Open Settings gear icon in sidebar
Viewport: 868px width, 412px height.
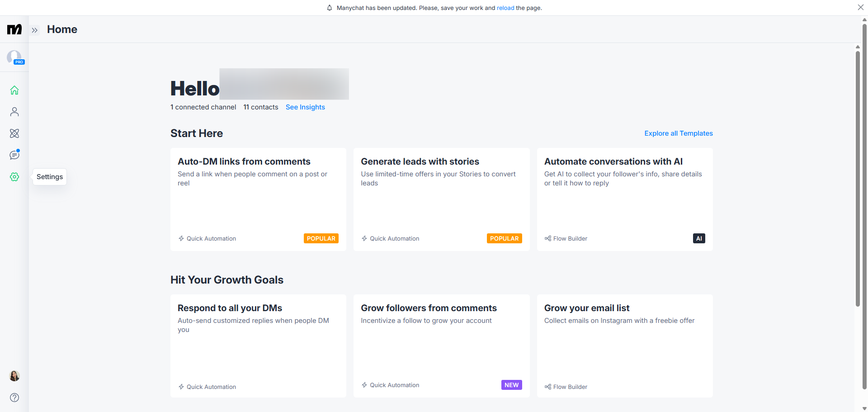click(x=14, y=177)
